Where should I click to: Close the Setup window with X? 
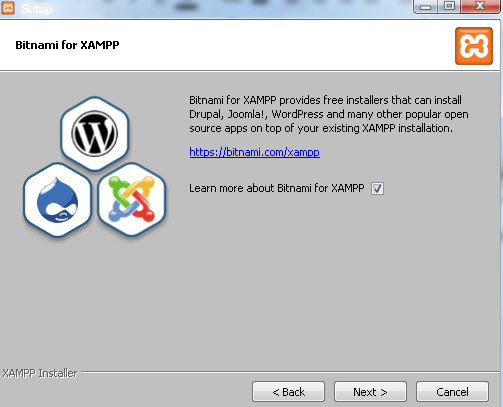pos(480,6)
